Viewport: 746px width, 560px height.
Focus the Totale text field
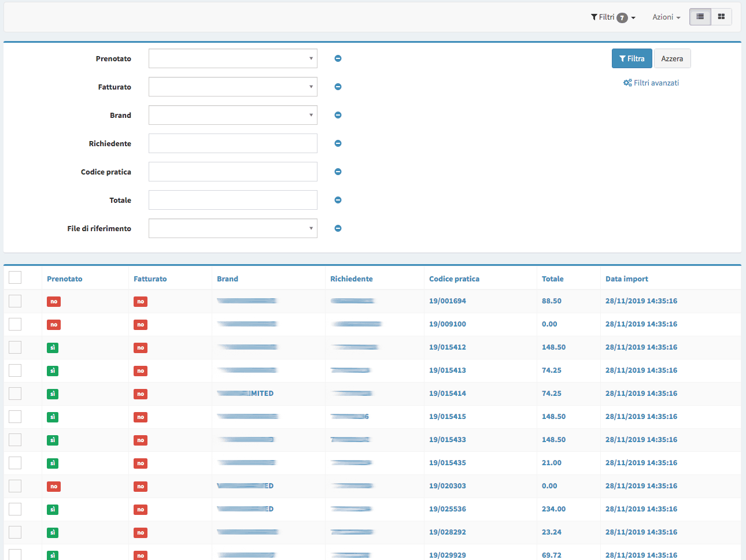click(x=233, y=200)
